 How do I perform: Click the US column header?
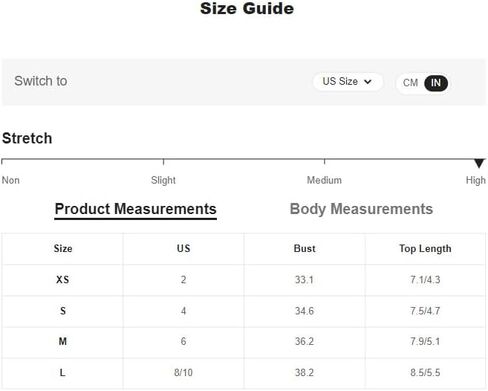183,249
